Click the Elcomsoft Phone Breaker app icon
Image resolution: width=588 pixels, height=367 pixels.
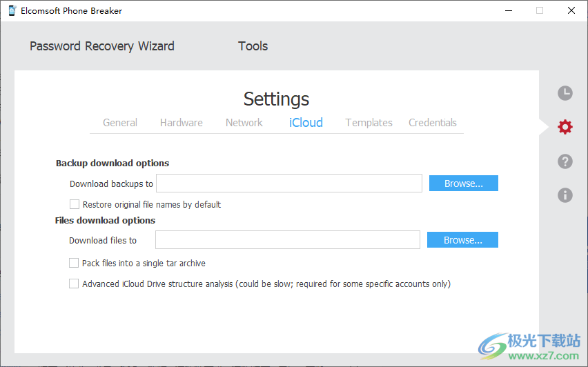[12, 10]
